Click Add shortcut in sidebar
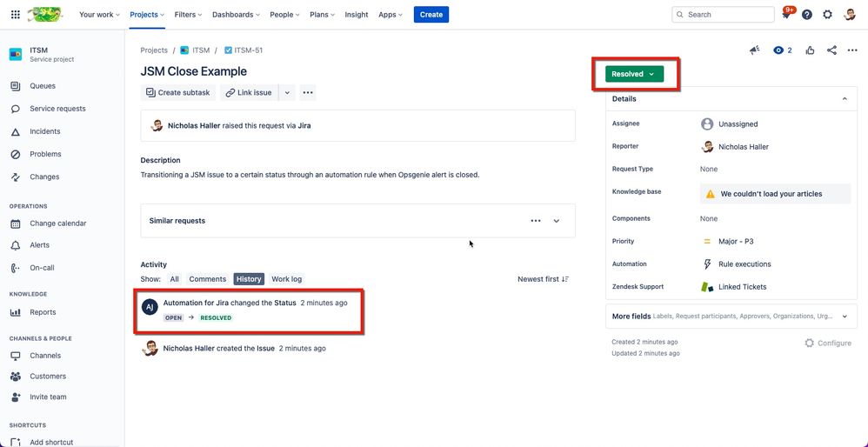The width and height of the screenshot is (868, 447). click(x=51, y=442)
